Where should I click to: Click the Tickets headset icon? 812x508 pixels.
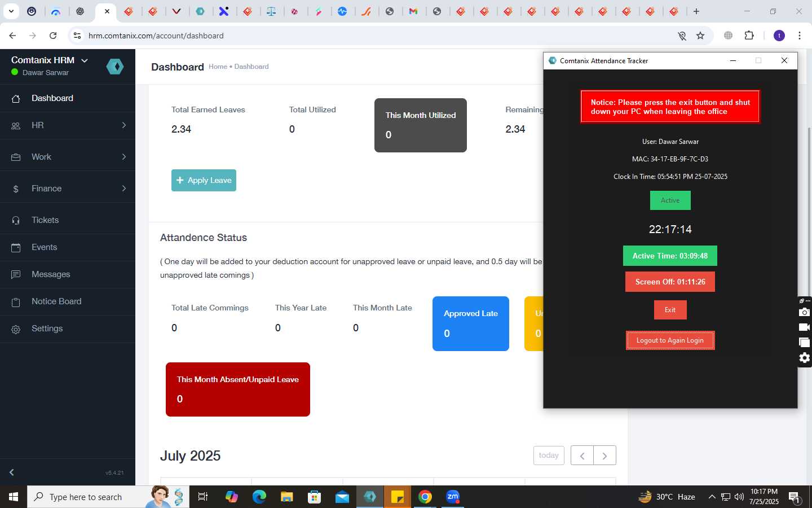(x=16, y=221)
